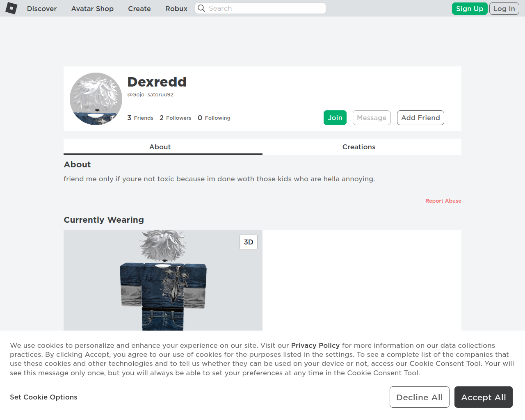Switch to the Creations tab

(x=362, y=147)
